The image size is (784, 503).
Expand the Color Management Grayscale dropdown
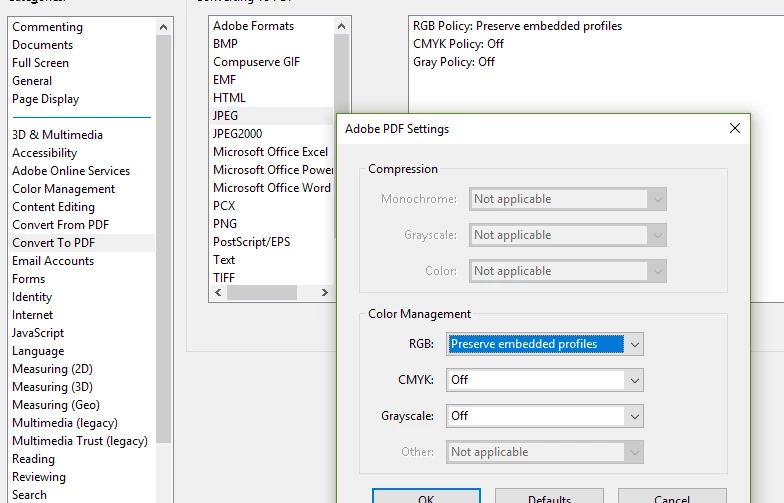[544, 416]
